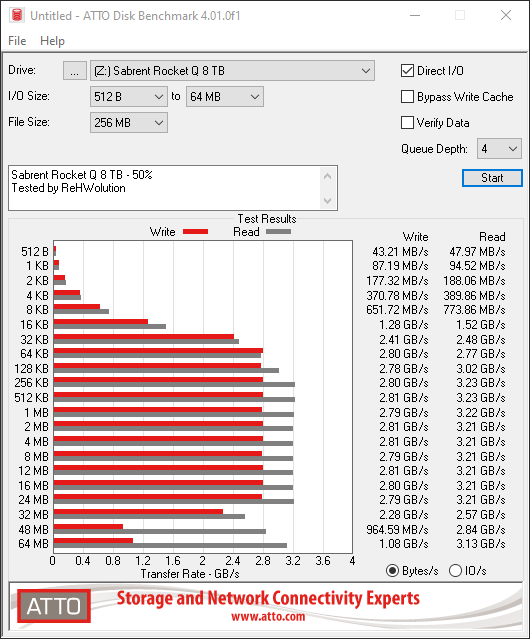Click the gray Read legend swatch
This screenshot has width=530, height=639.
[x=278, y=231]
